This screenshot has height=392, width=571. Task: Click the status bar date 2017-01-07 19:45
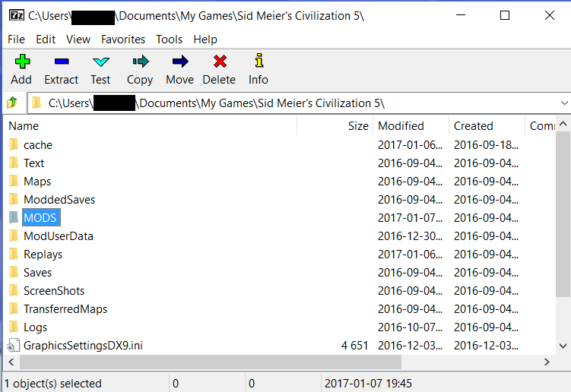(x=368, y=384)
